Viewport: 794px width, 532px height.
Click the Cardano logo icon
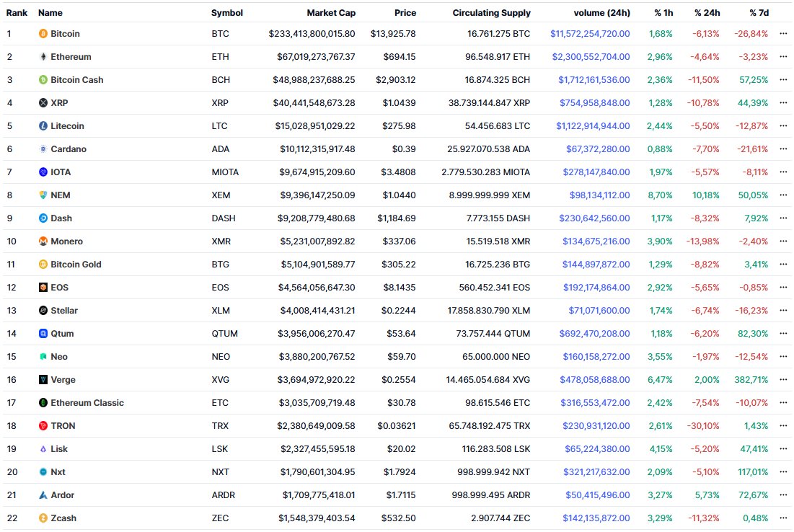(x=43, y=148)
